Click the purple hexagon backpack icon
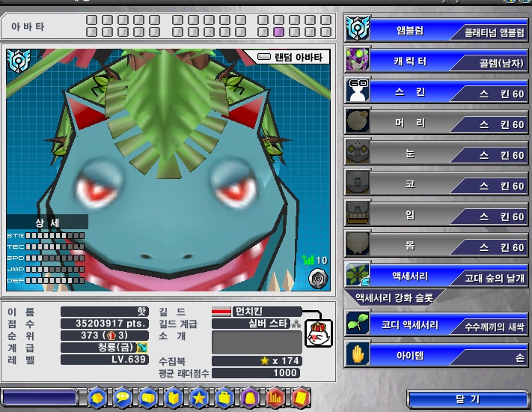This screenshot has height=412, width=532. click(250, 398)
